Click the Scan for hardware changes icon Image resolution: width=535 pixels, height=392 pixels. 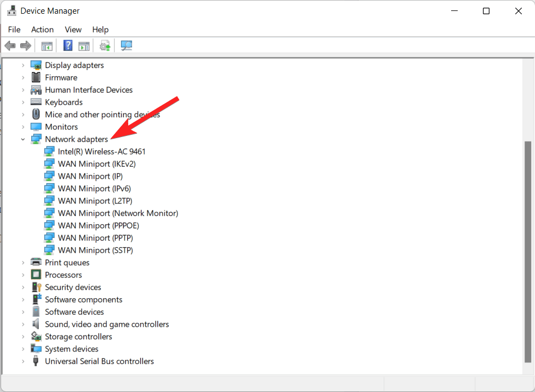(x=127, y=46)
